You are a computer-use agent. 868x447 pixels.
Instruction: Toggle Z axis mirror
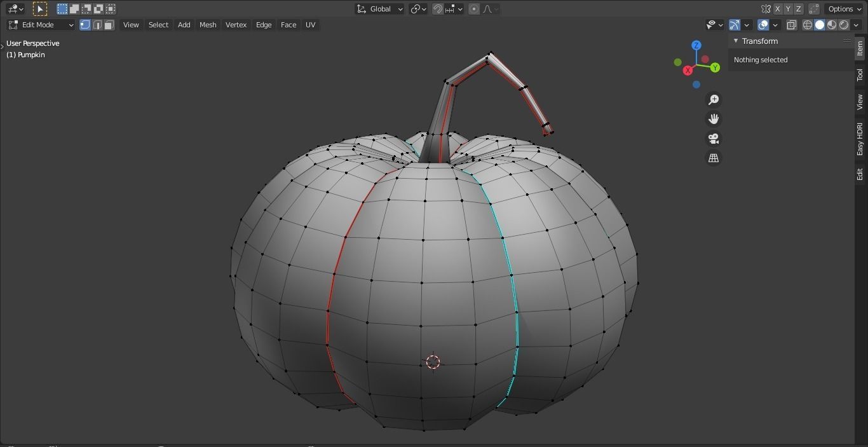(x=798, y=9)
